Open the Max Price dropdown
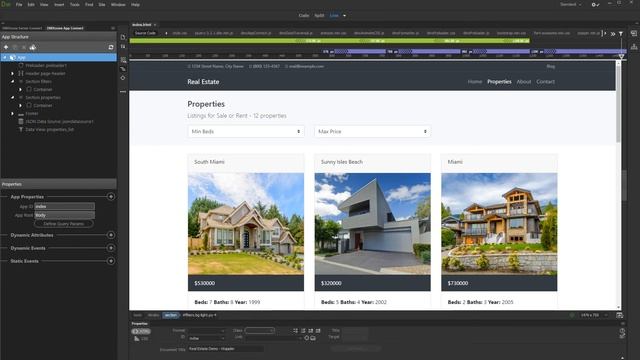This screenshot has height=360, width=640. [x=372, y=131]
